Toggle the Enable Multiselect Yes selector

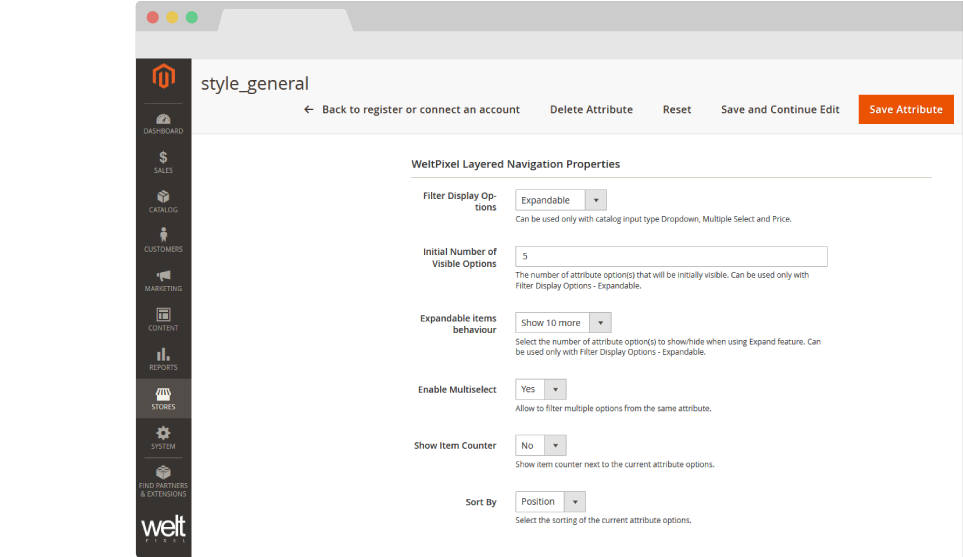[x=541, y=389]
